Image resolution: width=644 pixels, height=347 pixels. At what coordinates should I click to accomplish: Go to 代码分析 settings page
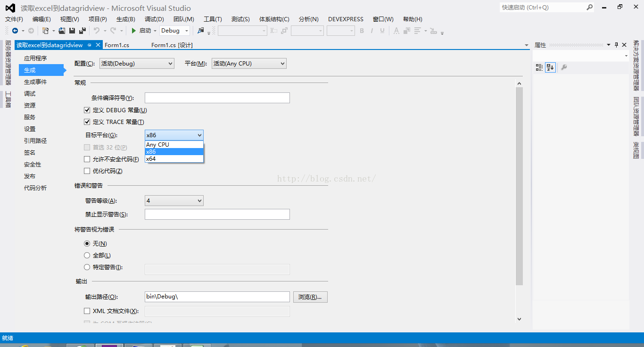(x=35, y=188)
